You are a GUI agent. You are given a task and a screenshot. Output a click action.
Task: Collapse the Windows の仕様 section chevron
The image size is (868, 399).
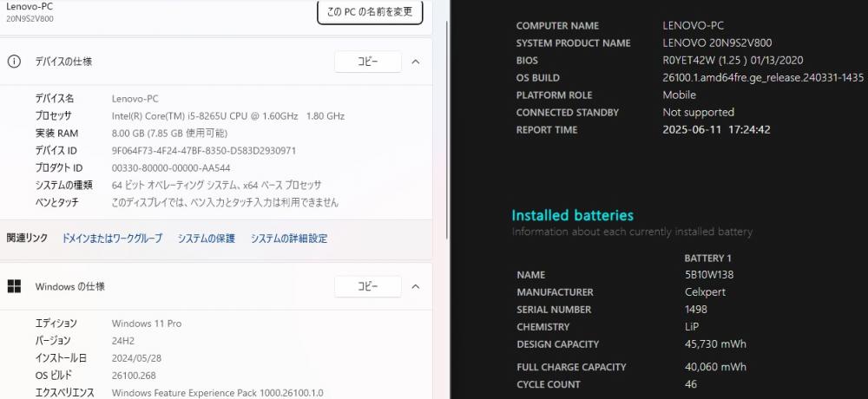point(416,286)
